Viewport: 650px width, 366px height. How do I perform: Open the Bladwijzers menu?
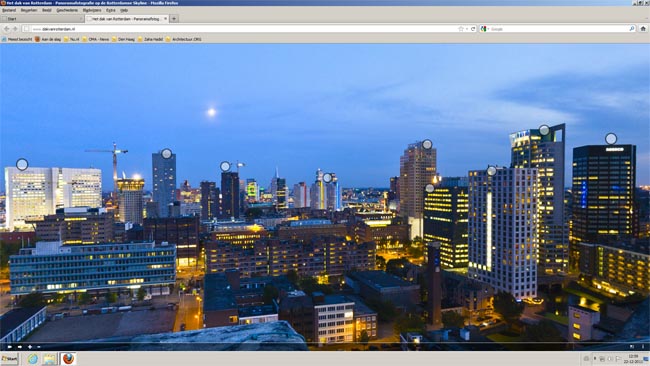tap(92, 10)
